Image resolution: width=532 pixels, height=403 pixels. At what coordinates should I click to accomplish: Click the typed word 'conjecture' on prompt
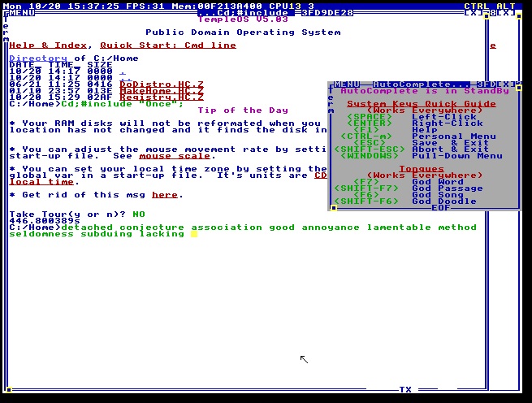tap(152, 227)
